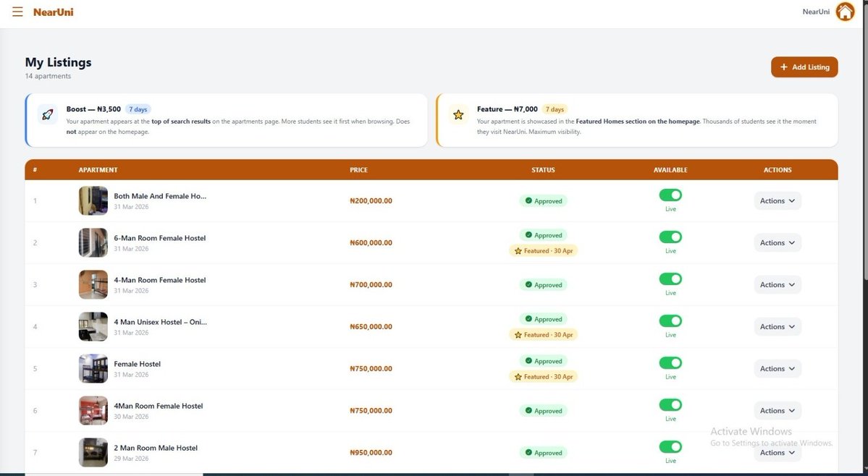Toggle availability for 4-Man Room Female Hostel
The width and height of the screenshot is (868, 476).
670,279
